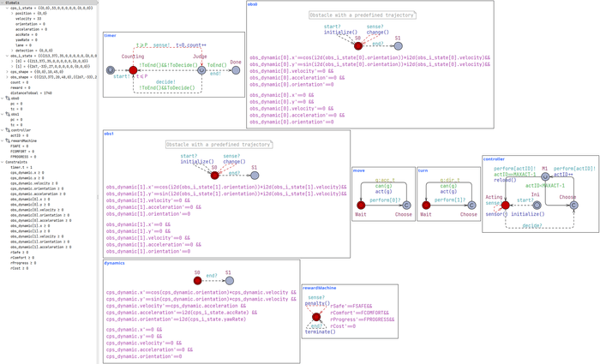
Task: Click the move process title label
Action: pos(359,170)
